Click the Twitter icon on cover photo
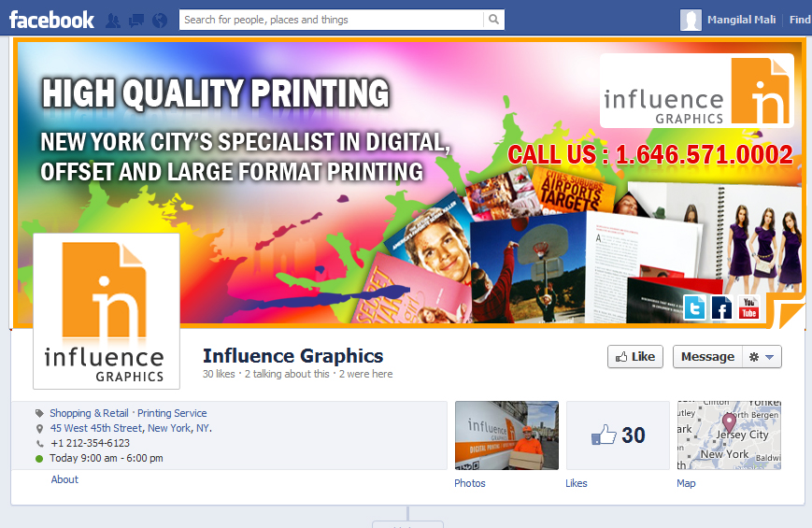The height and width of the screenshot is (528, 812). (694, 307)
